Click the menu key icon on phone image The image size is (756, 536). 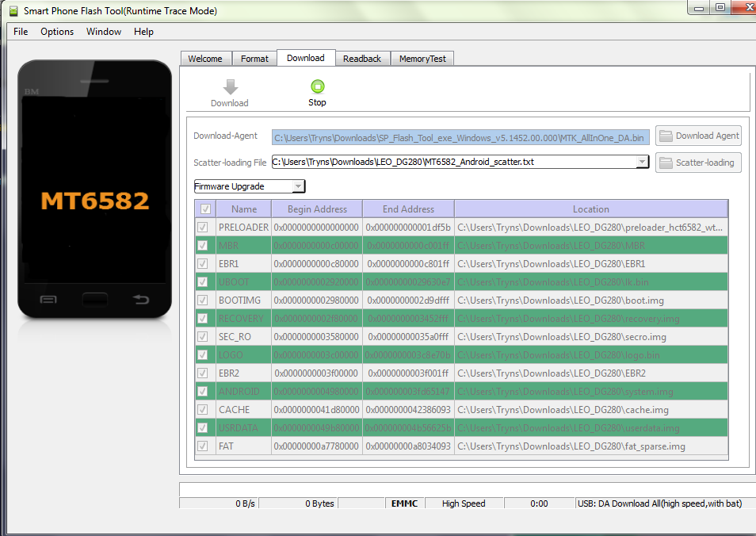(x=48, y=299)
